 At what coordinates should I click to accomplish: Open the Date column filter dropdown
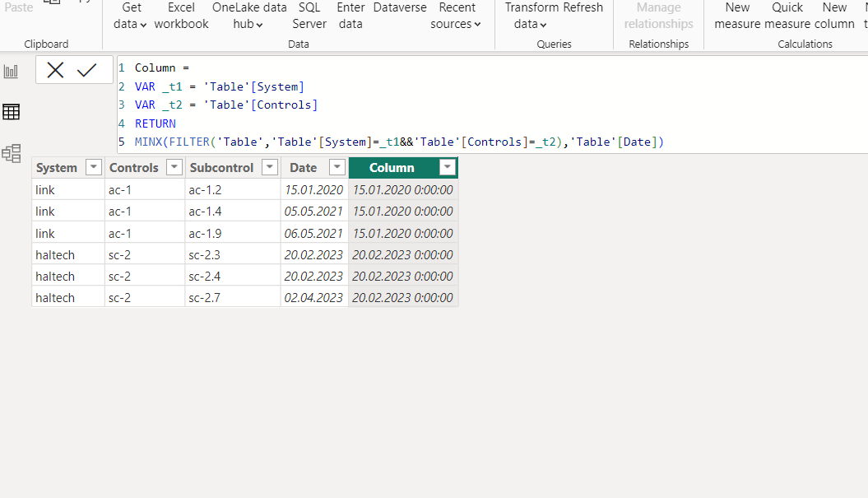coord(337,167)
